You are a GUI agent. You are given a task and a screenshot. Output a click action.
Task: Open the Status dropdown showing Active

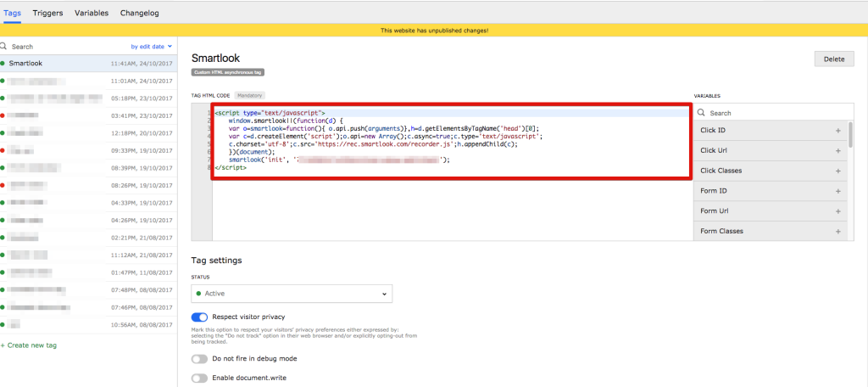pos(292,294)
